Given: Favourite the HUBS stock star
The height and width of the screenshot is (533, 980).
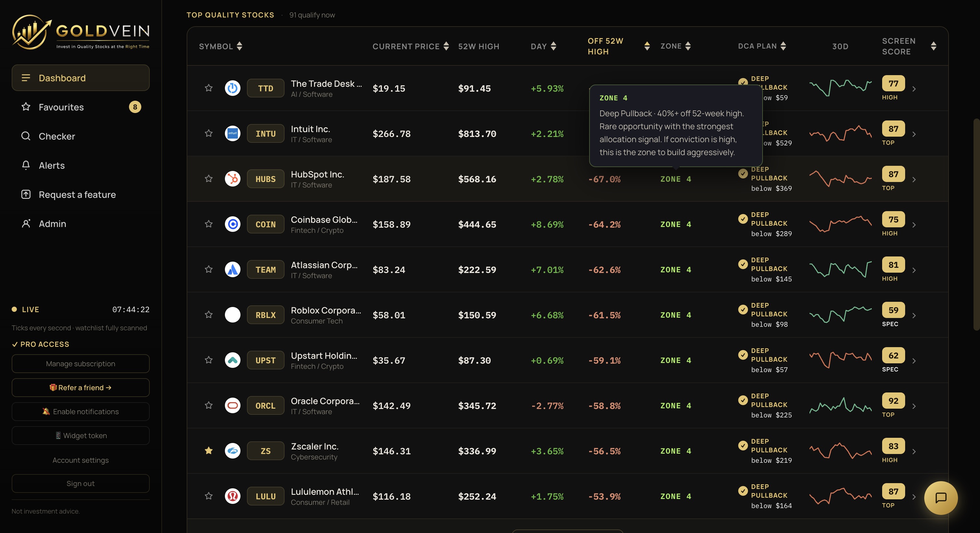Looking at the screenshot, I should [208, 179].
